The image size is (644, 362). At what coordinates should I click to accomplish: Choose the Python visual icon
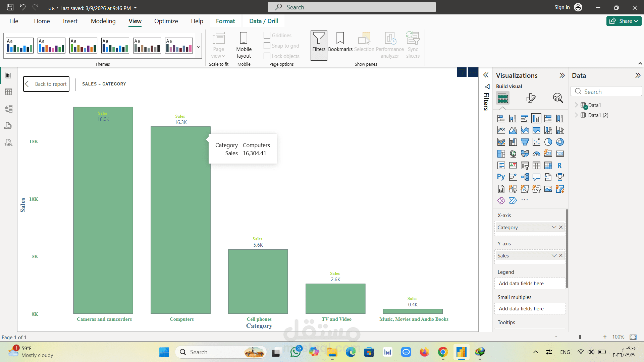[x=501, y=177]
